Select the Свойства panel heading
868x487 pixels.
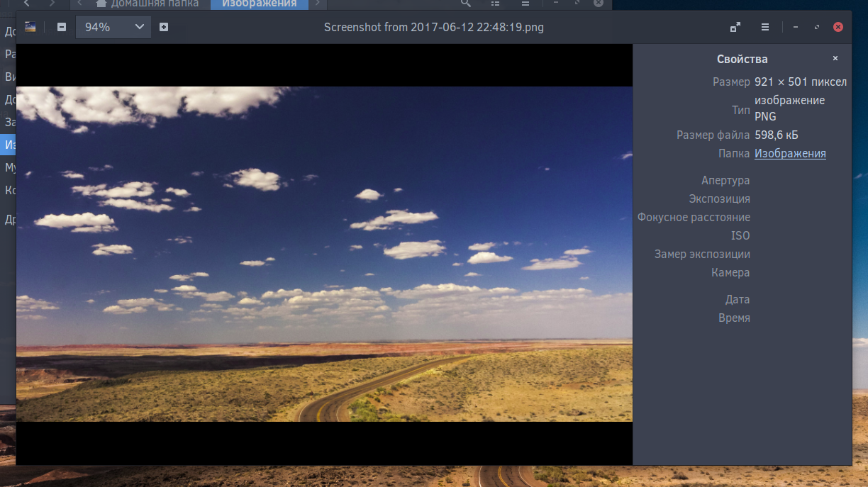[742, 59]
